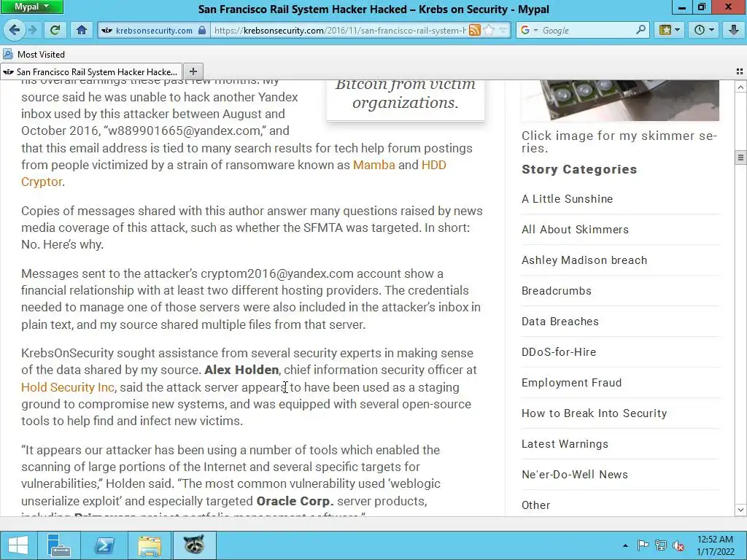Open Latest Warnings category

coord(565,444)
